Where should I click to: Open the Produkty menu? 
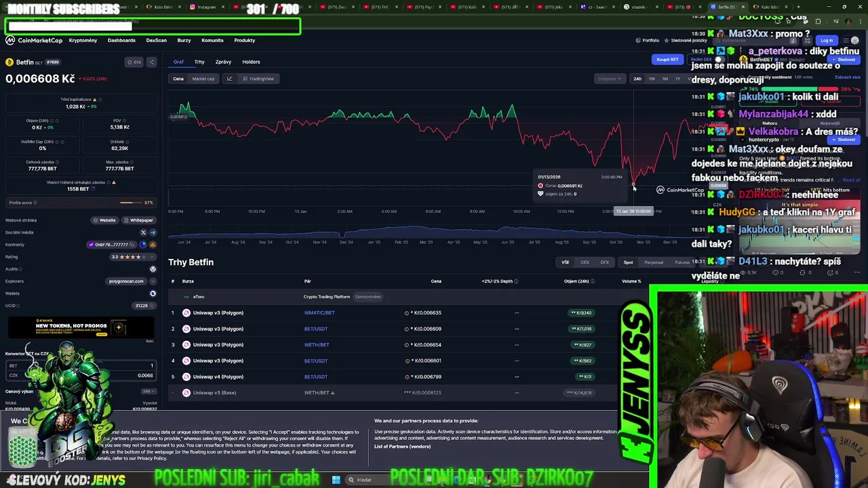(x=245, y=41)
